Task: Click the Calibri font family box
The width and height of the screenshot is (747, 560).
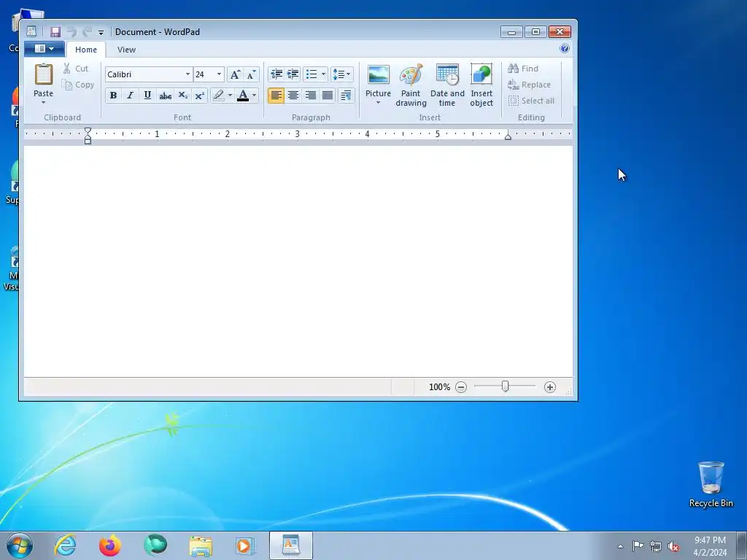Action: coord(144,74)
